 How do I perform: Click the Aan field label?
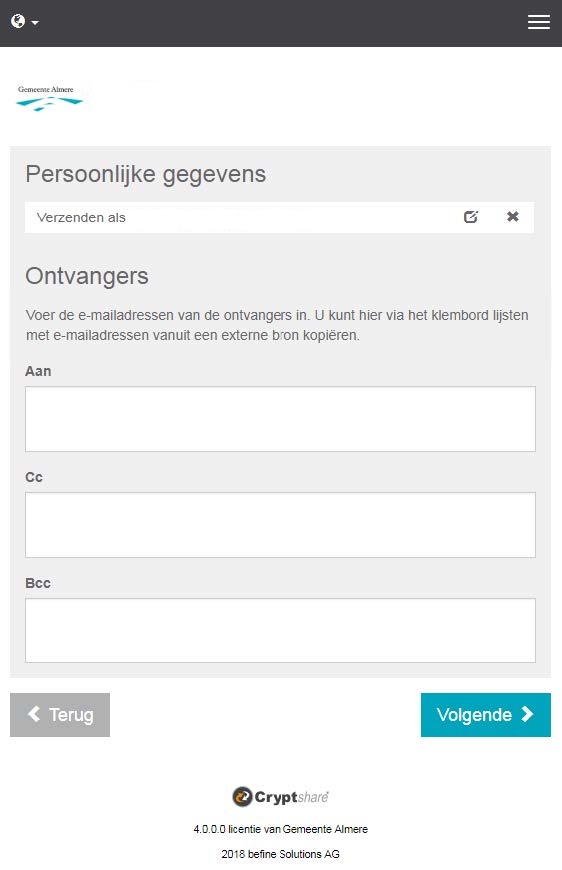(38, 371)
